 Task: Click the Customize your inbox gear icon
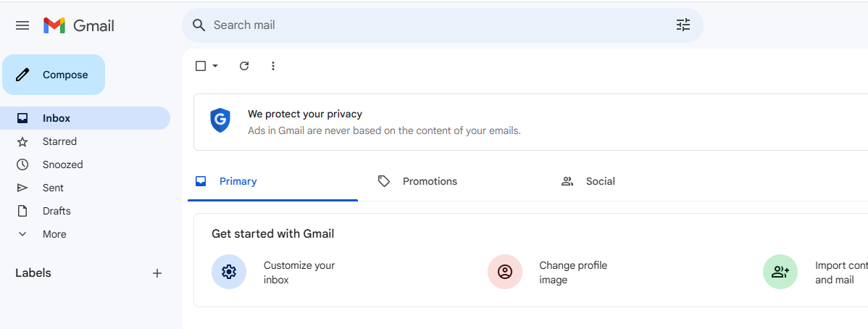coord(229,272)
